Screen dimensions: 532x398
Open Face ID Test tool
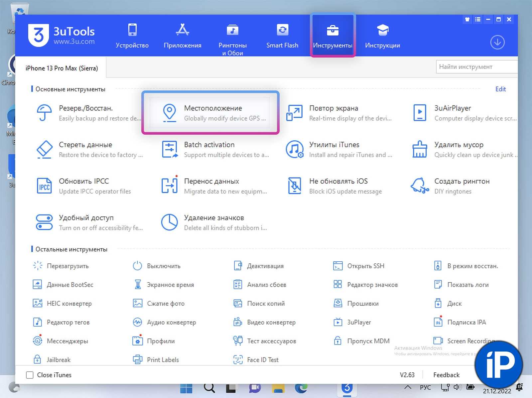tap(256, 359)
